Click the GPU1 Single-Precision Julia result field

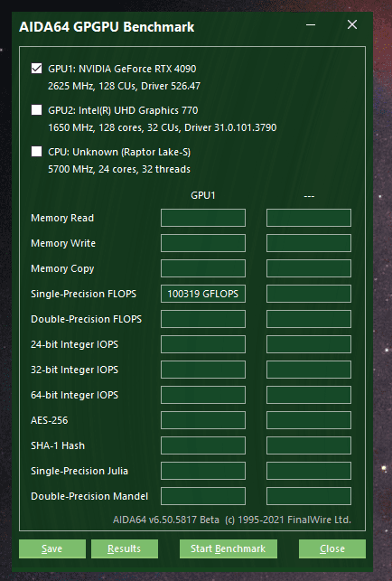coord(203,471)
